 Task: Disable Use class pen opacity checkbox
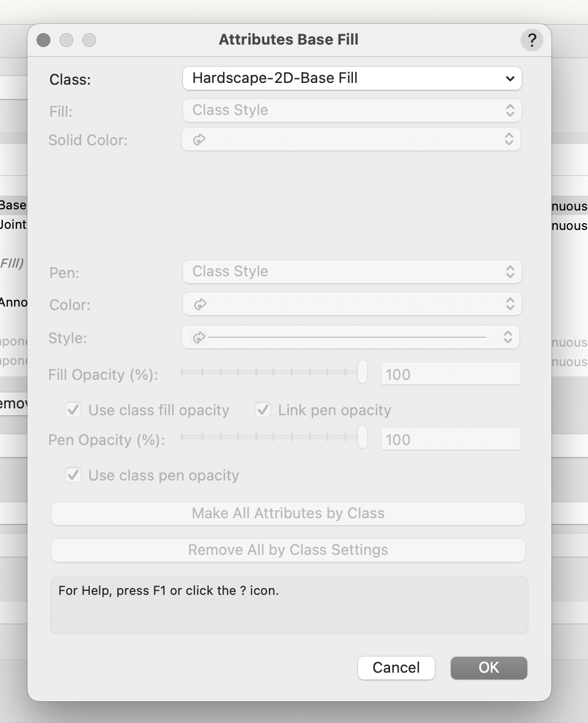73,475
